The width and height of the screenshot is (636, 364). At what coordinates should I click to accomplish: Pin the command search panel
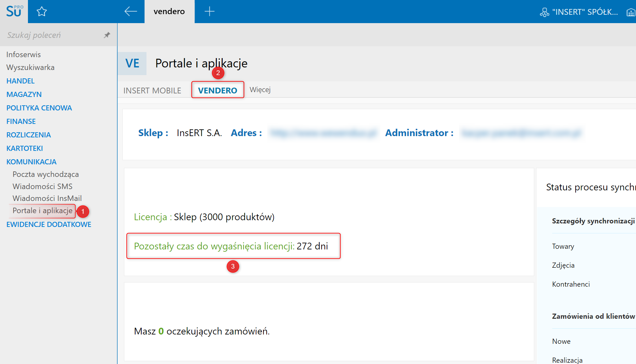point(107,35)
